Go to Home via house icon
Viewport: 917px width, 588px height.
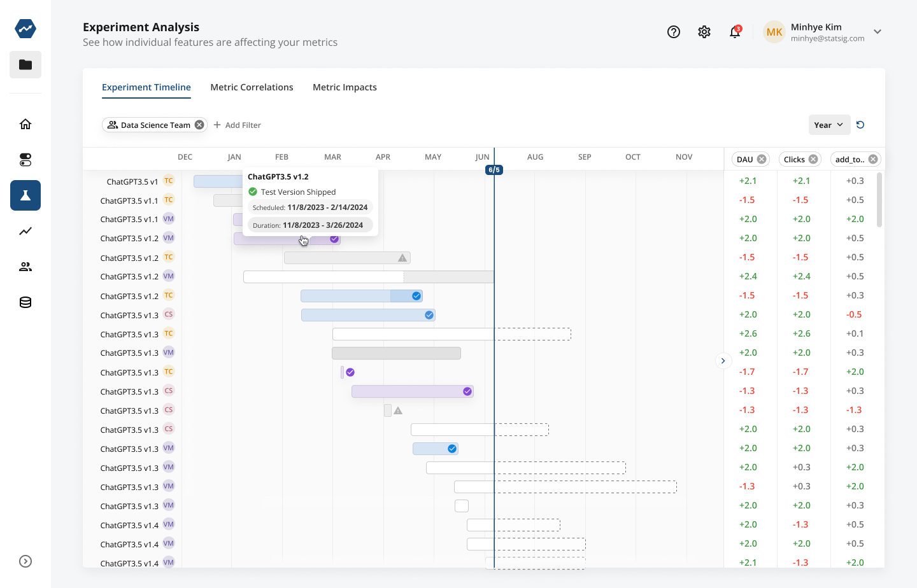coord(25,124)
